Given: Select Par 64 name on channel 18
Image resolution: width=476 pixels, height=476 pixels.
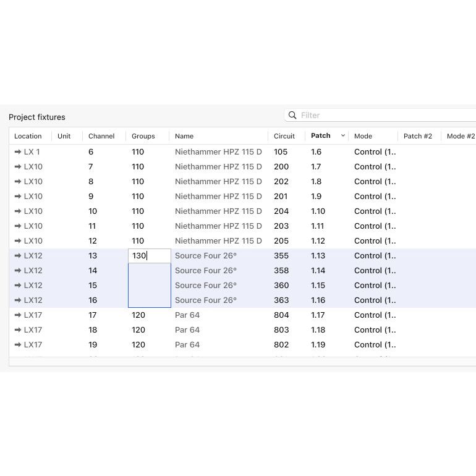Looking at the screenshot, I should point(187,329).
